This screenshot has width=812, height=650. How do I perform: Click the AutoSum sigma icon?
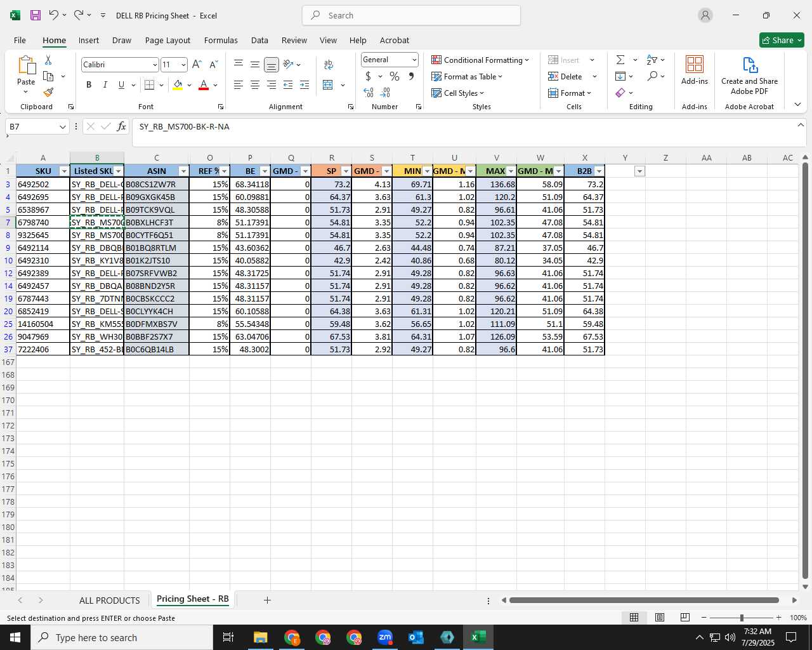(x=620, y=60)
